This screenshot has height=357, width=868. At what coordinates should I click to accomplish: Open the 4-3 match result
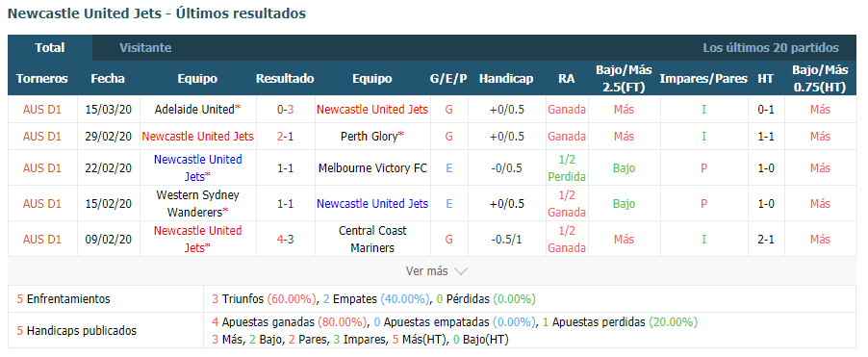285,239
